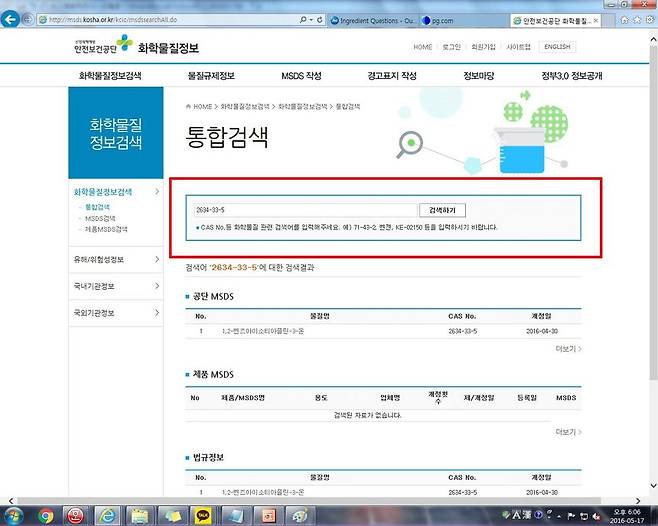This screenshot has width=658, height=526.
Task: Open the PowerPoint taskbar icon
Action: [266, 515]
